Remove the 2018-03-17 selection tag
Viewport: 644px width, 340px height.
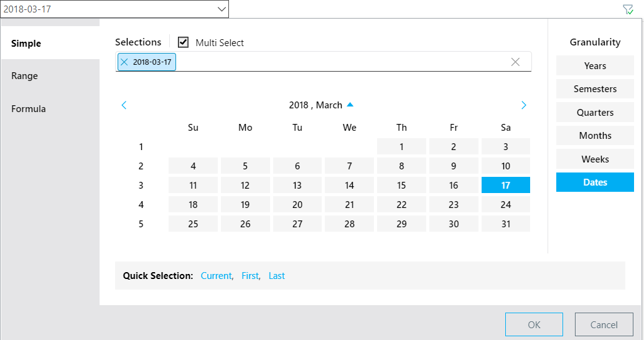click(x=124, y=62)
